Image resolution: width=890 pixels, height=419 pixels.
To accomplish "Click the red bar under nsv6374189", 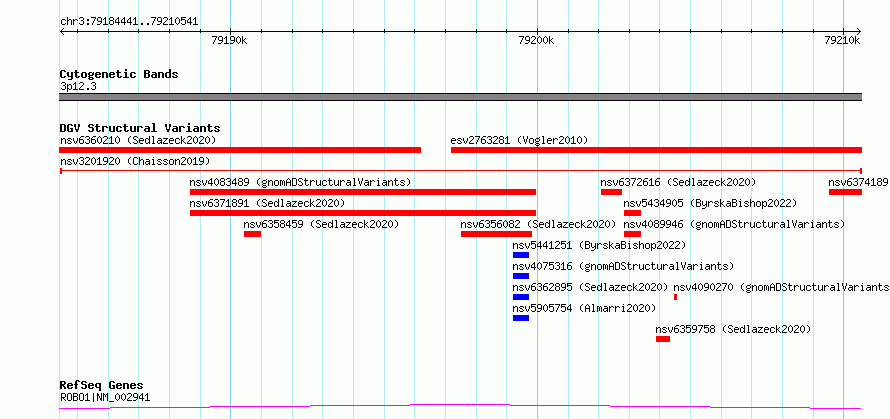I will click(x=845, y=192).
